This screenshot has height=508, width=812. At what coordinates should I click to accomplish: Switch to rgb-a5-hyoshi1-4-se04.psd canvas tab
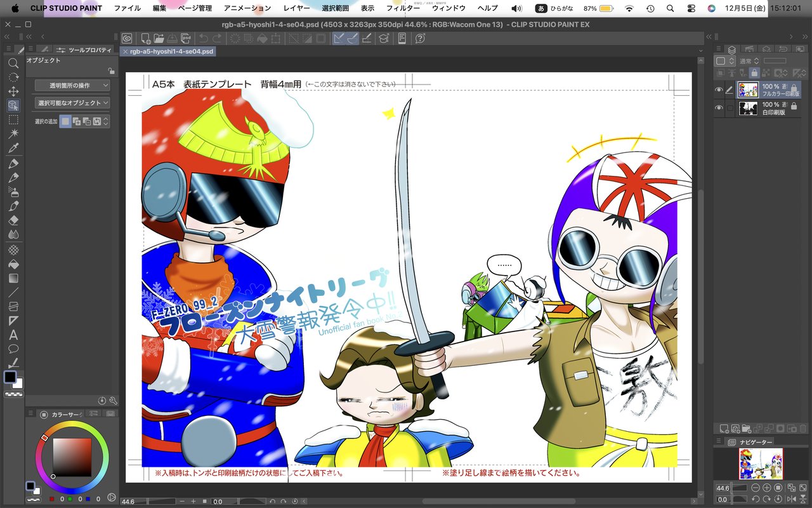coord(168,51)
